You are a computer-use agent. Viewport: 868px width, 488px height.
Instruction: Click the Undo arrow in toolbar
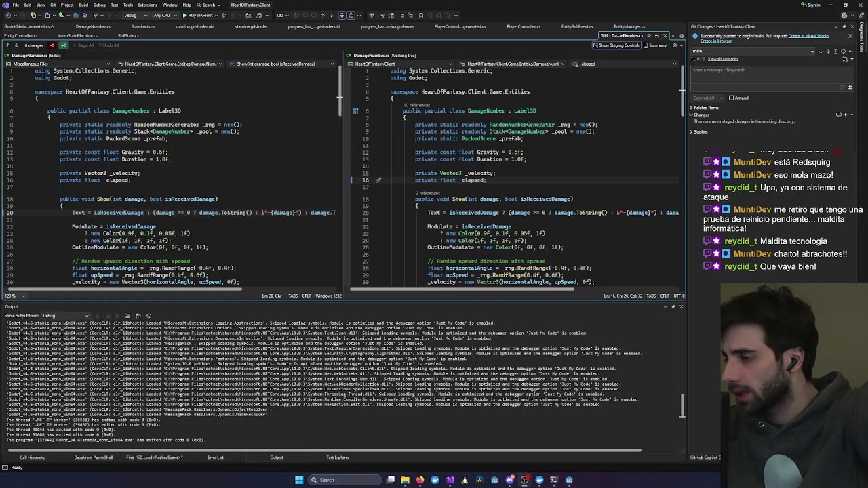95,15
